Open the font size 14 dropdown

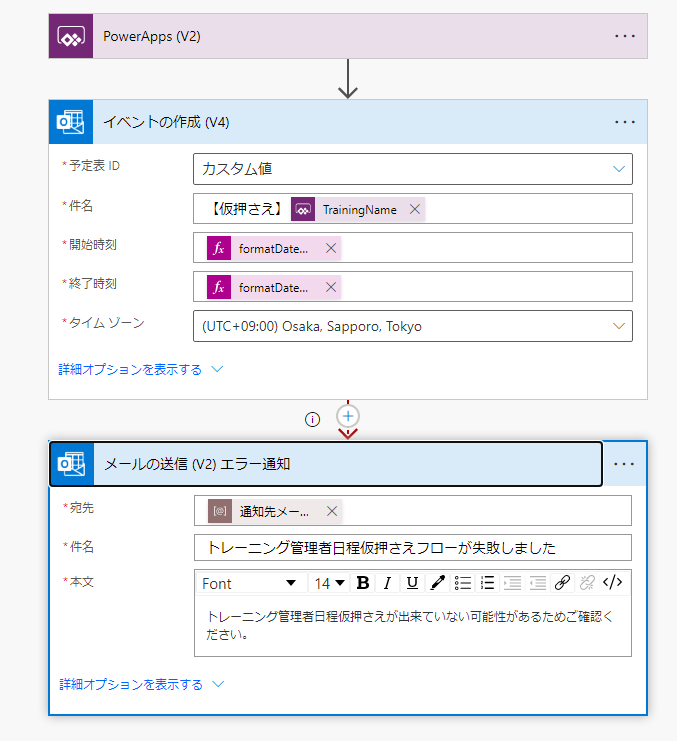[x=330, y=583]
